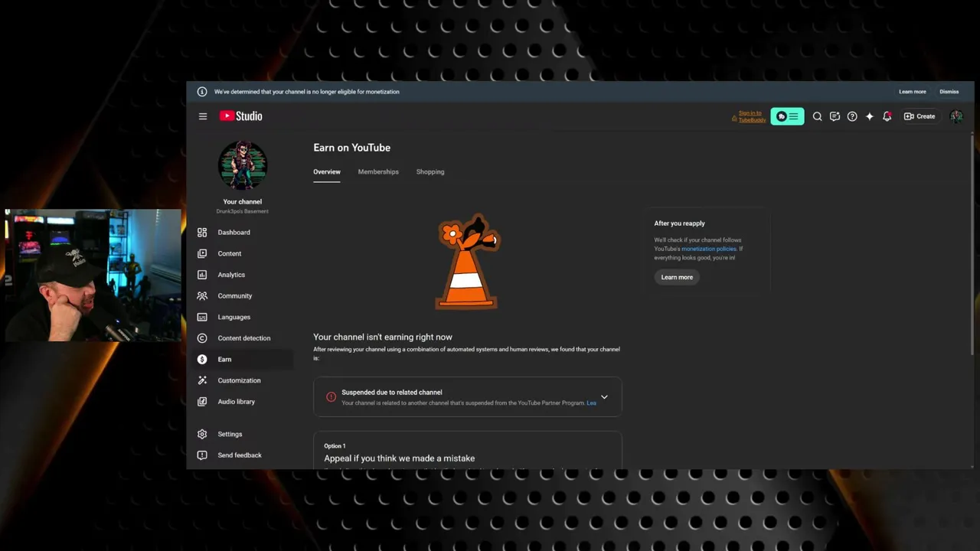This screenshot has height=551, width=980.
Task: Open the help question mark icon
Action: 852,116
